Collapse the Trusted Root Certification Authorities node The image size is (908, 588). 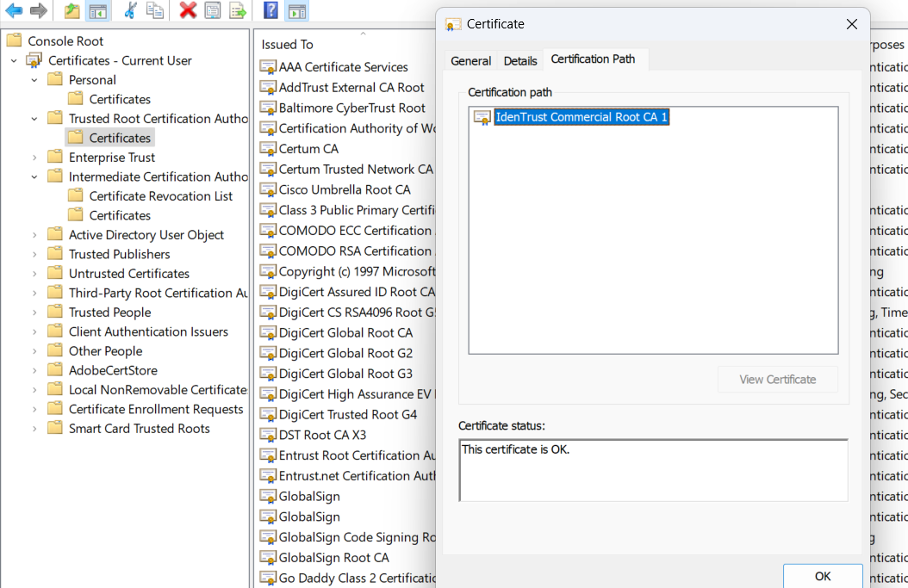[x=34, y=119]
